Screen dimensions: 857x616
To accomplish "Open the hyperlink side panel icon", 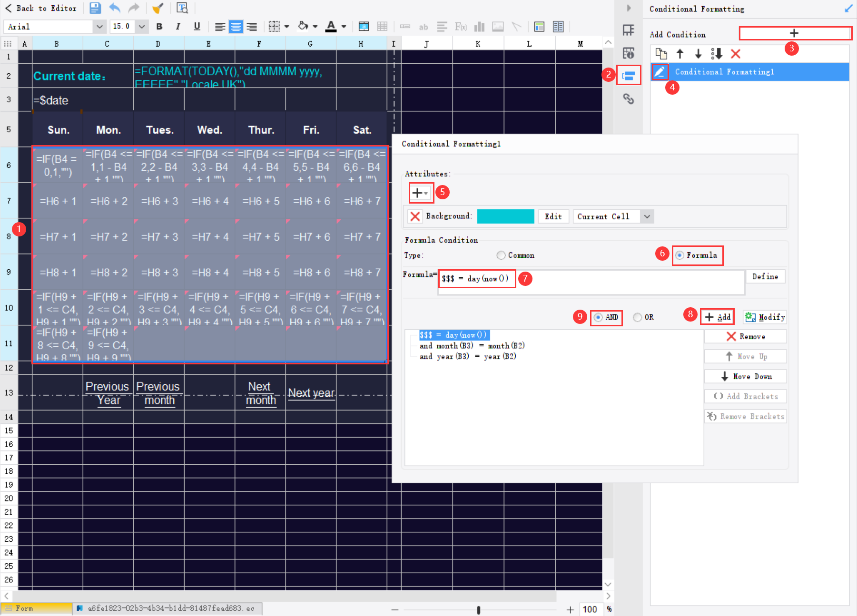I will 629,98.
